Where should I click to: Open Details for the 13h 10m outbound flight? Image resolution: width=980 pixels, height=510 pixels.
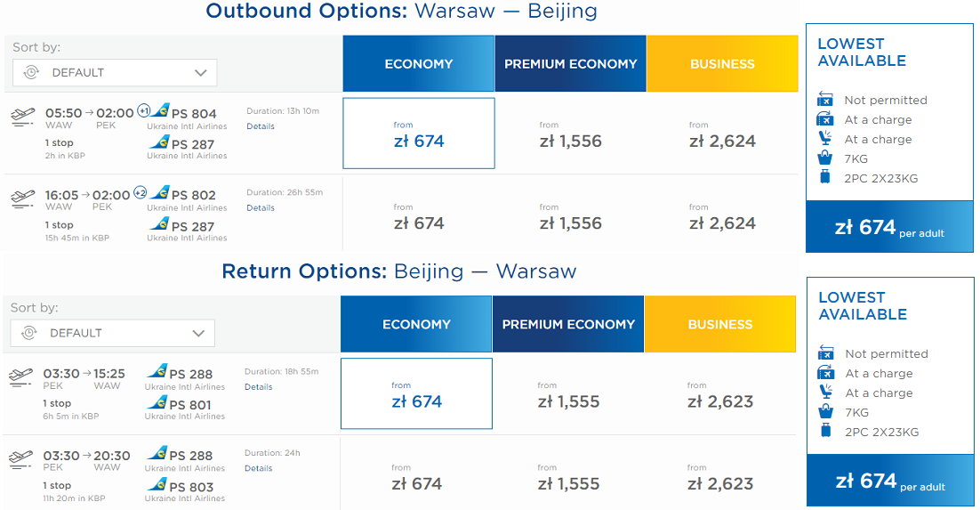click(261, 126)
